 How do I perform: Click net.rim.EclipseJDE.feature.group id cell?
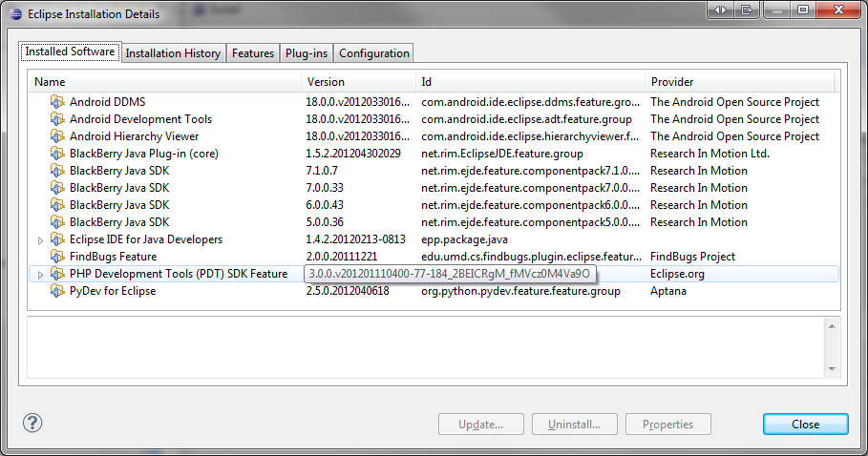pos(502,153)
